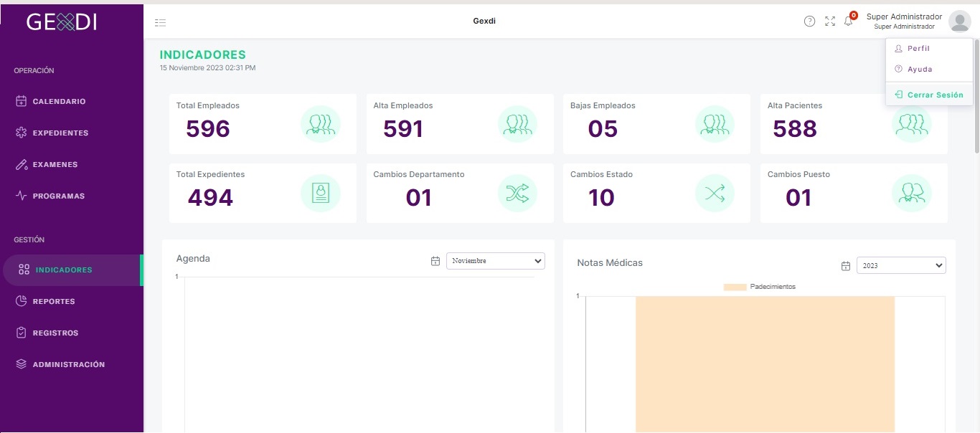Click the Alta Empleados value 591
The width and height of the screenshot is (980, 433).
(x=403, y=128)
